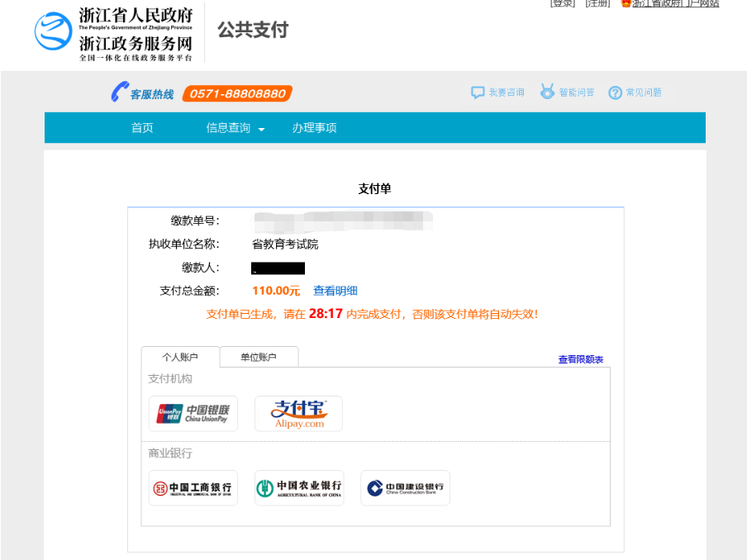Image resolution: width=747 pixels, height=560 pixels.
Task: Select Agricultural Bank of China option
Action: 298,488
